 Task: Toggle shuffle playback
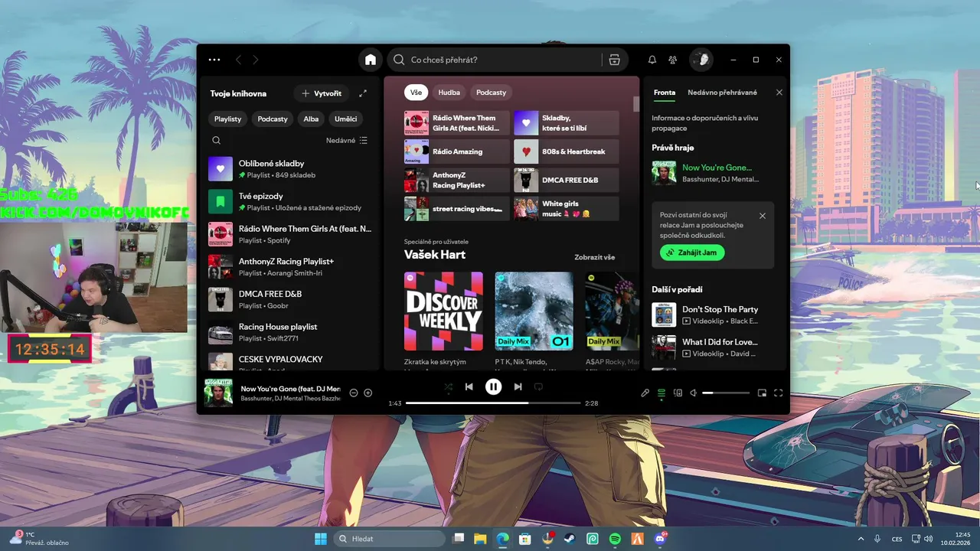coord(449,387)
